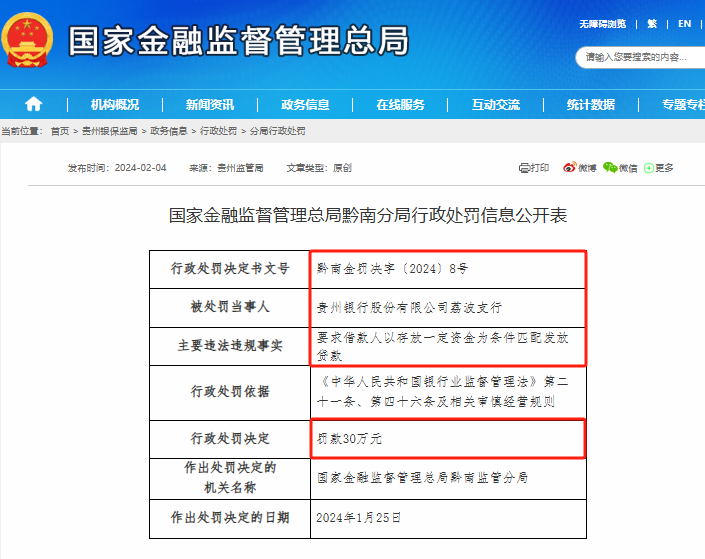Open 无障碍浏览 accessibility mode
The width and height of the screenshot is (705, 559).
pyautogui.click(x=602, y=23)
